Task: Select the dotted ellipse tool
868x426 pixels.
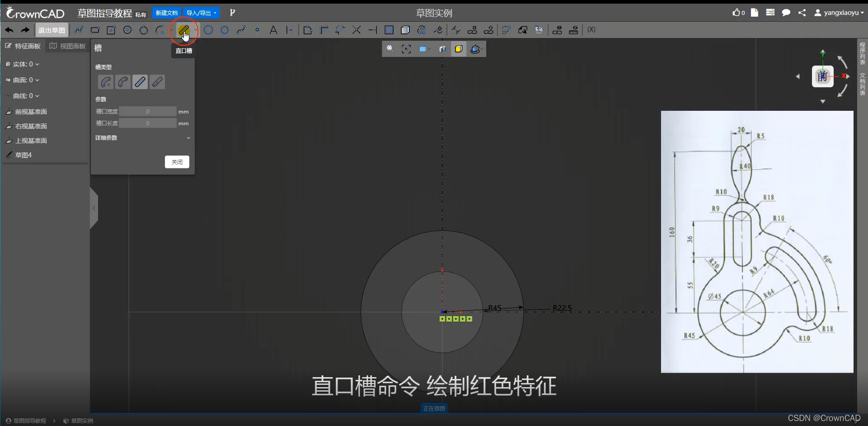Action: tap(208, 30)
